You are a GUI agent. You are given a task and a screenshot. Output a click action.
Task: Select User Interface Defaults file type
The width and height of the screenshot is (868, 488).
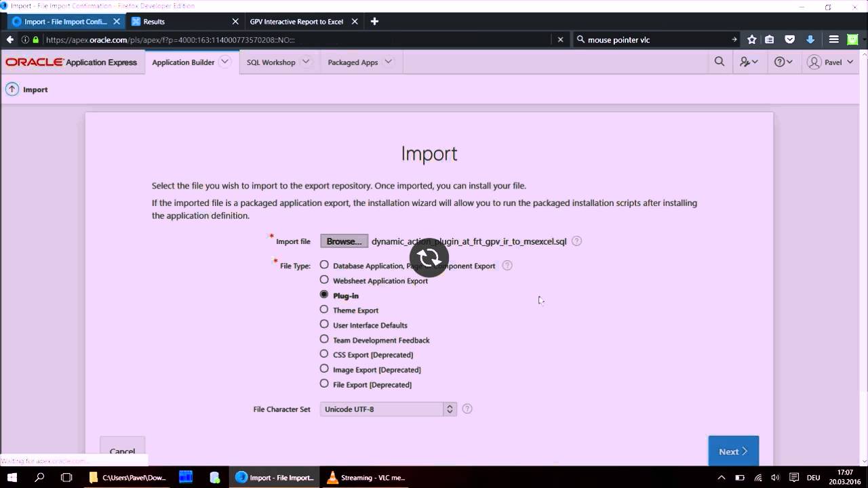(324, 325)
